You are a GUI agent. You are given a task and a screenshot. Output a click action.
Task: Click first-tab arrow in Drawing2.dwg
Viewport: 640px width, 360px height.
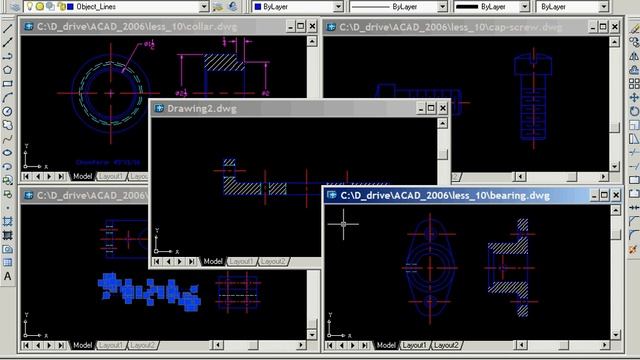coord(157,261)
